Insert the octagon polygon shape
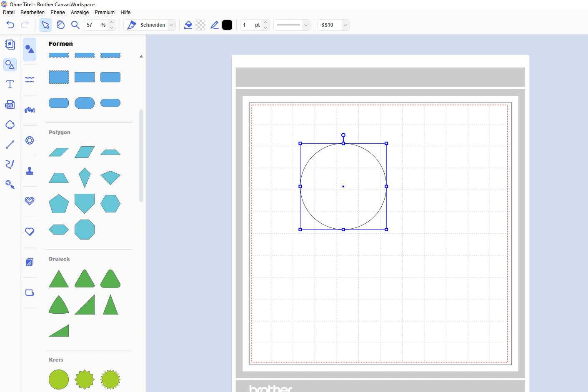Image resolution: width=588 pixels, height=392 pixels. point(85,230)
